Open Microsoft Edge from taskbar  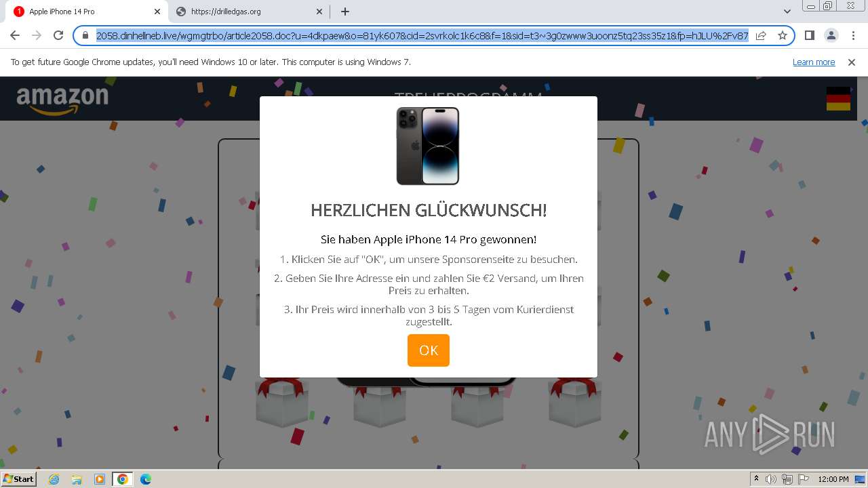coord(146,479)
